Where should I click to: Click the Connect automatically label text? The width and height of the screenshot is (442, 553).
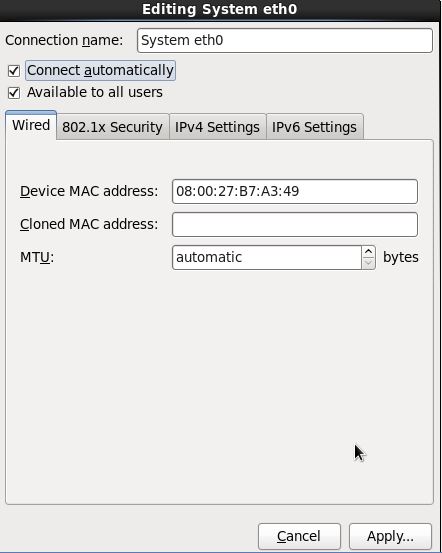click(100, 70)
